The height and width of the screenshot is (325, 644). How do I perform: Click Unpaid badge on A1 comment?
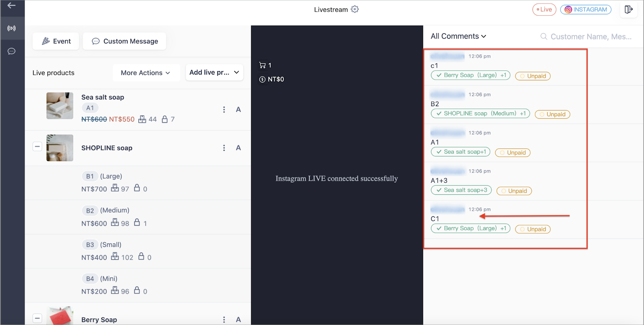click(512, 152)
